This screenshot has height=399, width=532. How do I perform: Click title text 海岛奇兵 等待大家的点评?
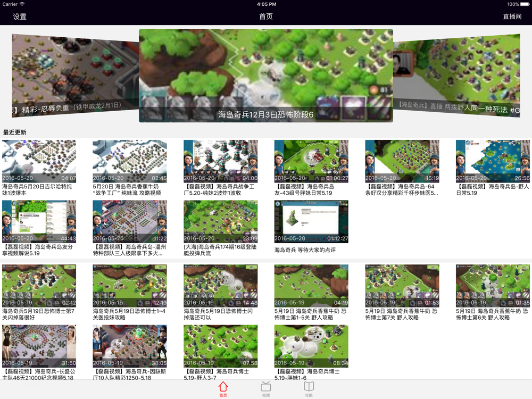pos(305,250)
